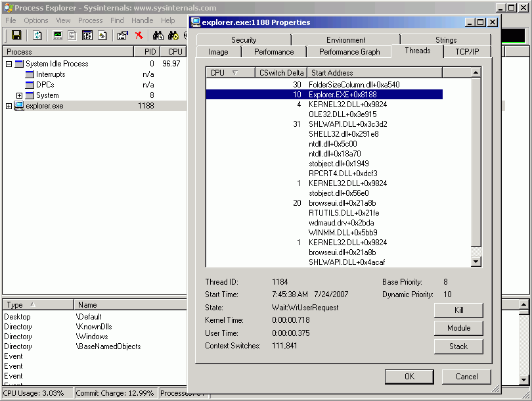The height and width of the screenshot is (401, 532).
Task: Click the Stack button
Action: tap(458, 346)
